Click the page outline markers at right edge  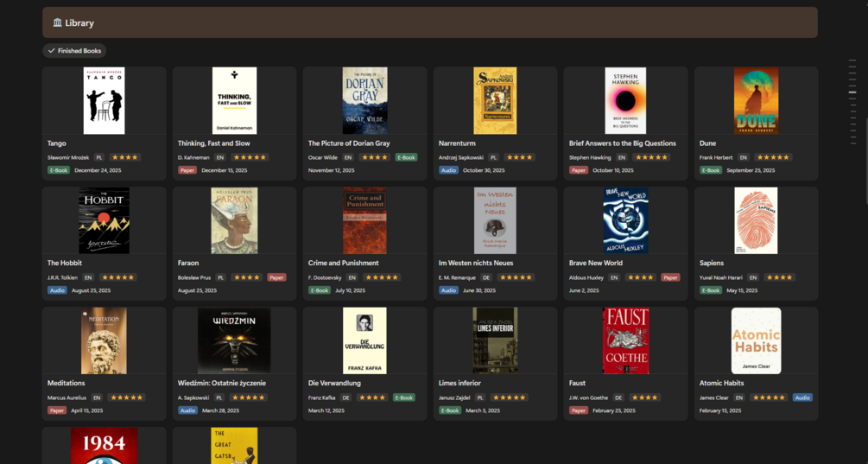tap(852, 101)
